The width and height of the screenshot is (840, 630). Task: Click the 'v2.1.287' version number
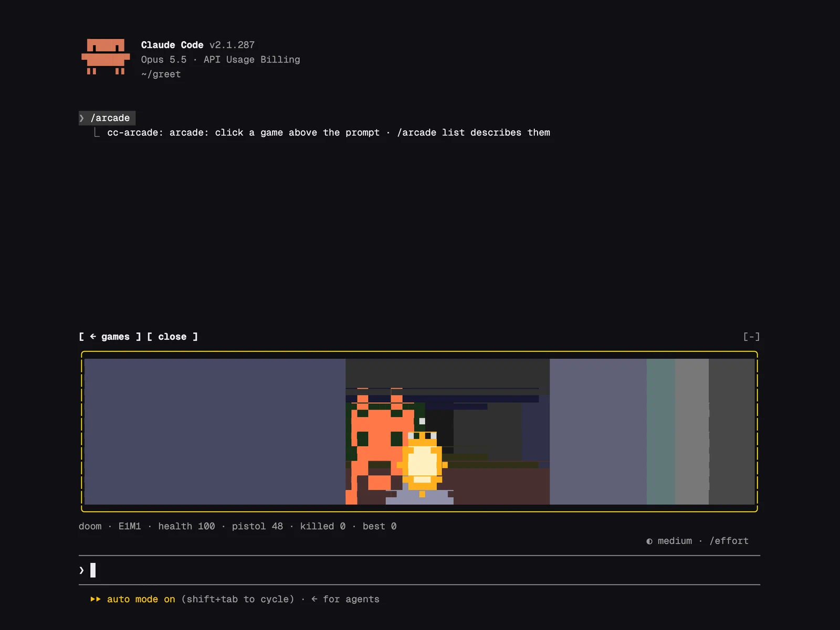pyautogui.click(x=232, y=45)
